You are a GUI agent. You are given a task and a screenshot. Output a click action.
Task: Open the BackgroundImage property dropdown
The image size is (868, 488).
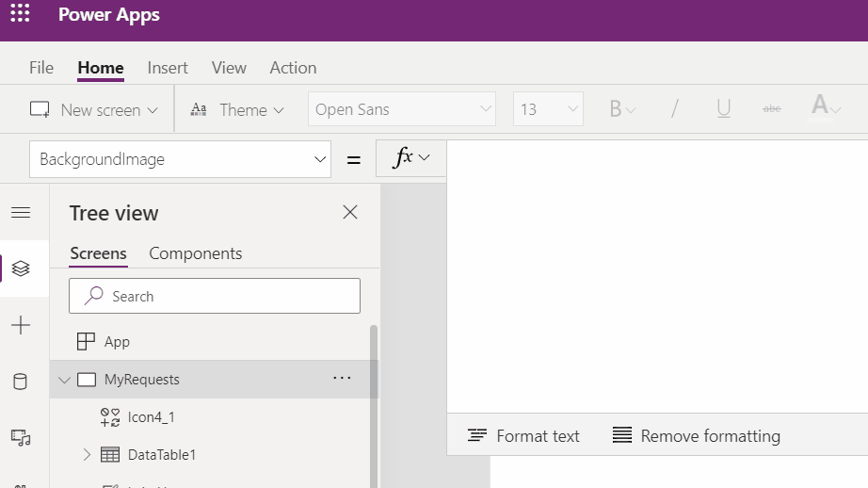pos(318,159)
